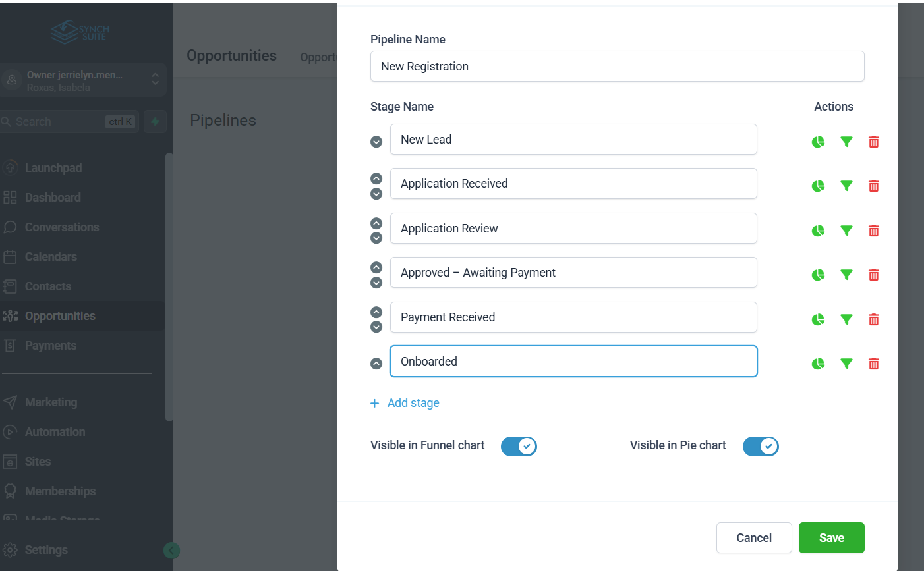Toggle Visible in Funnel chart switch
924x571 pixels.
(x=519, y=447)
